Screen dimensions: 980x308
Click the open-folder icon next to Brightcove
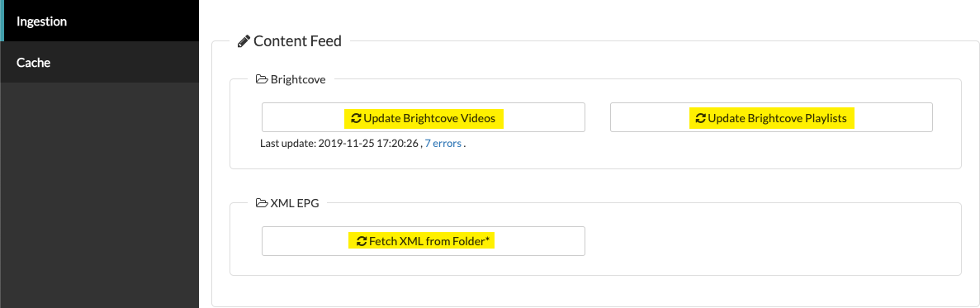(x=263, y=79)
